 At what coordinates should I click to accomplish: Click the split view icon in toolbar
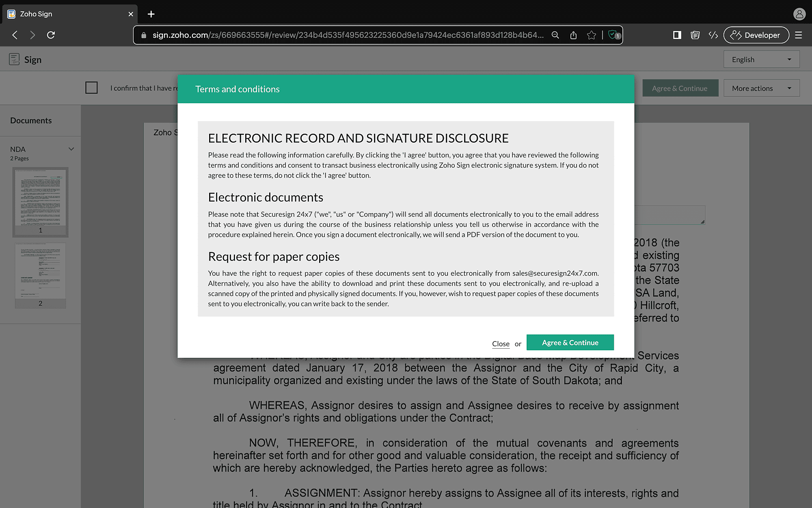676,35
